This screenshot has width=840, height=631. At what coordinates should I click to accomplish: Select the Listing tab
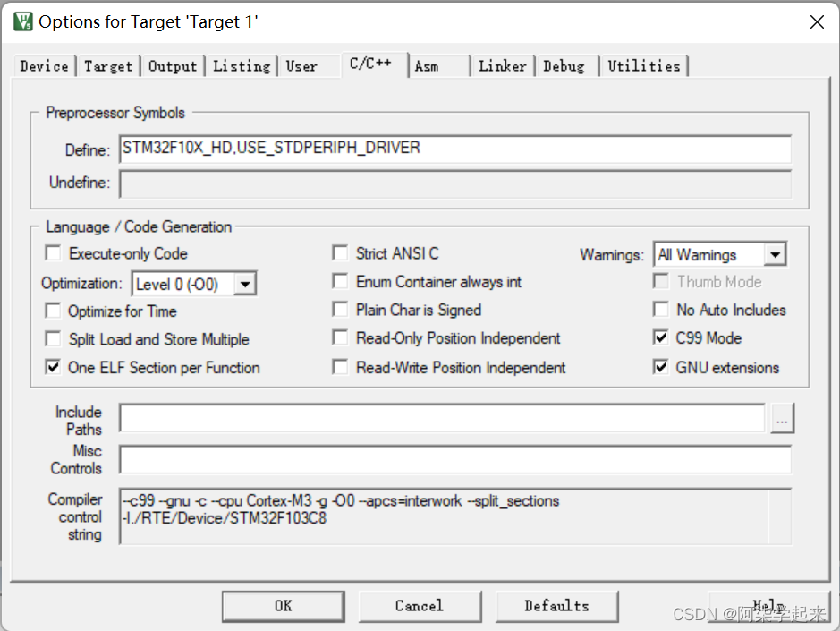pos(242,66)
